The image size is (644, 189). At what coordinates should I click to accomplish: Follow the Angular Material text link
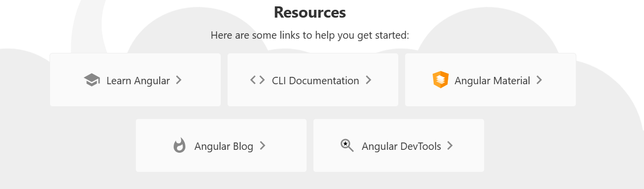pyautogui.click(x=492, y=81)
